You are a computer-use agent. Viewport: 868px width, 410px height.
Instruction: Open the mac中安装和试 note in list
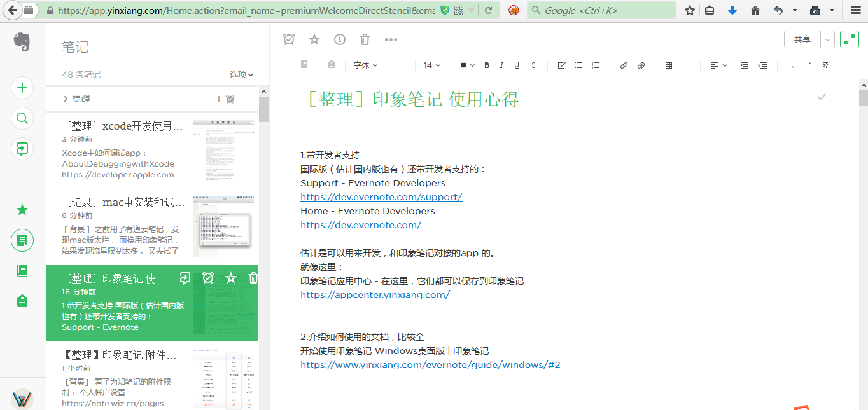click(x=152, y=227)
